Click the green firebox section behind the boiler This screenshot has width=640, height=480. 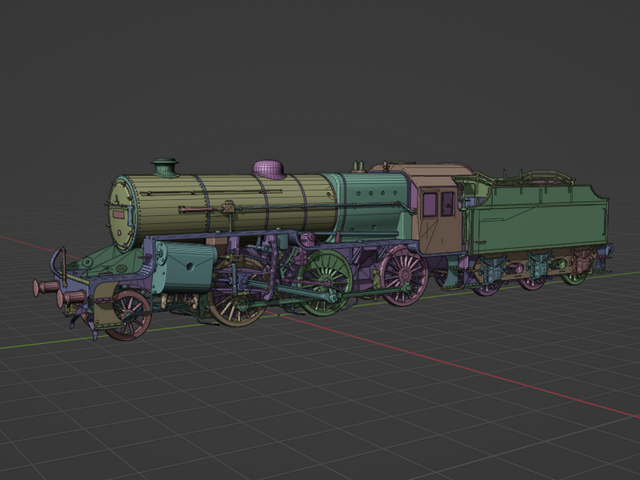[375, 203]
